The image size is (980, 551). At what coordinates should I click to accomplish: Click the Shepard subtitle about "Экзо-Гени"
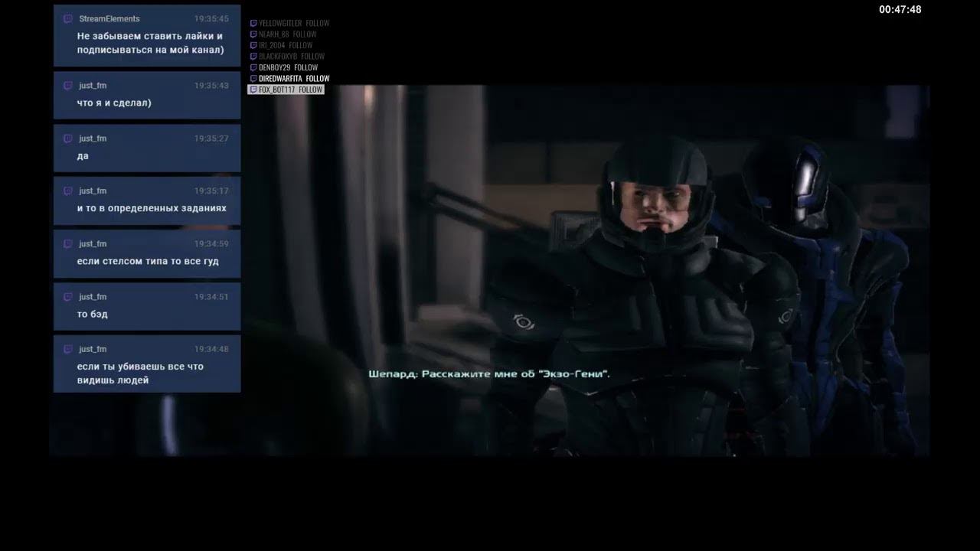tap(489, 374)
